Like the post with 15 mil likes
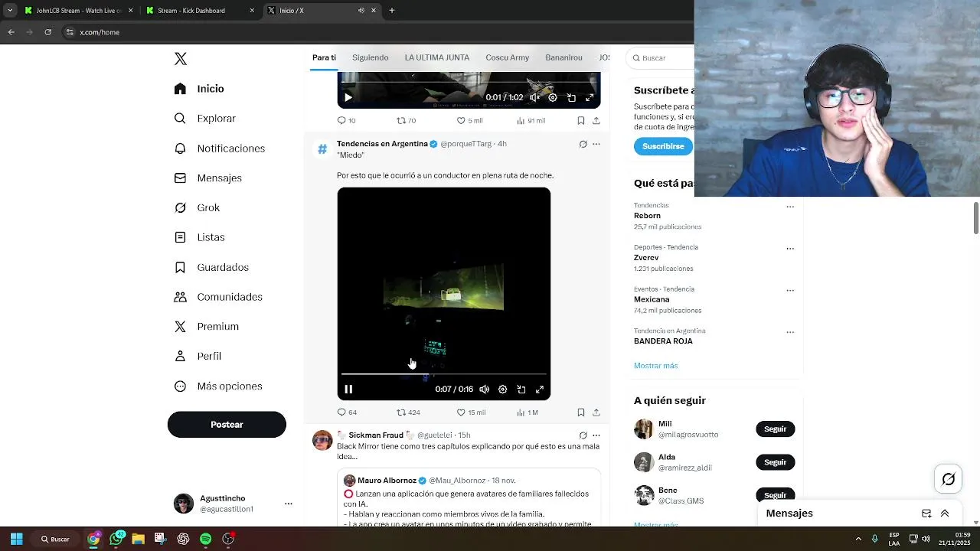 pos(471,412)
